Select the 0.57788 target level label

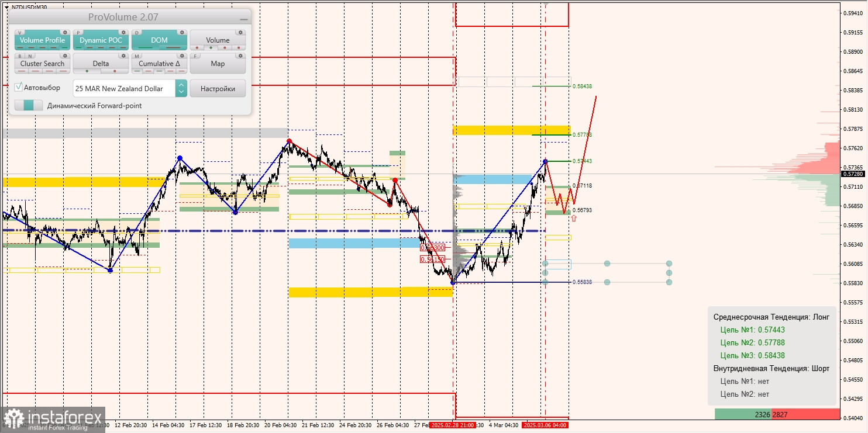582,134
